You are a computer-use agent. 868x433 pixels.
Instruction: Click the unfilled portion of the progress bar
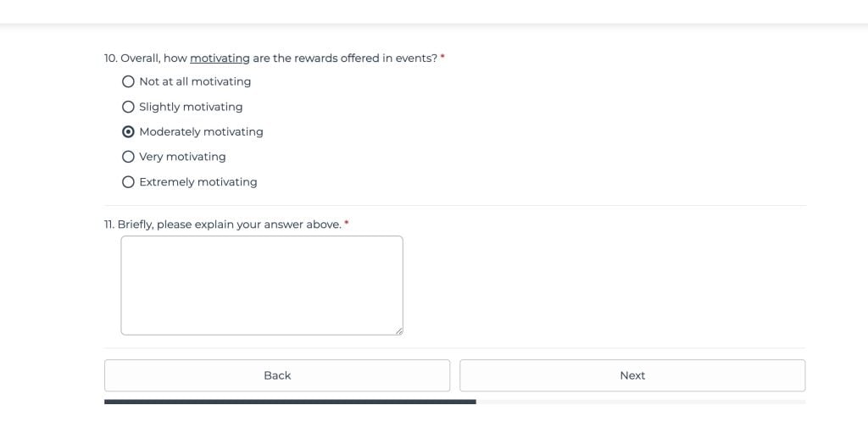coord(640,402)
